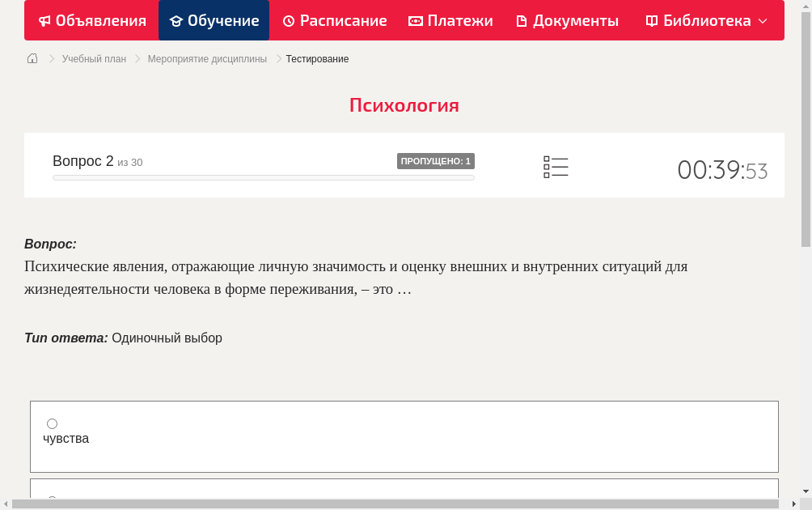Select the graduation cap icon on Обучение
This screenshot has width=812, height=510.
176,20
